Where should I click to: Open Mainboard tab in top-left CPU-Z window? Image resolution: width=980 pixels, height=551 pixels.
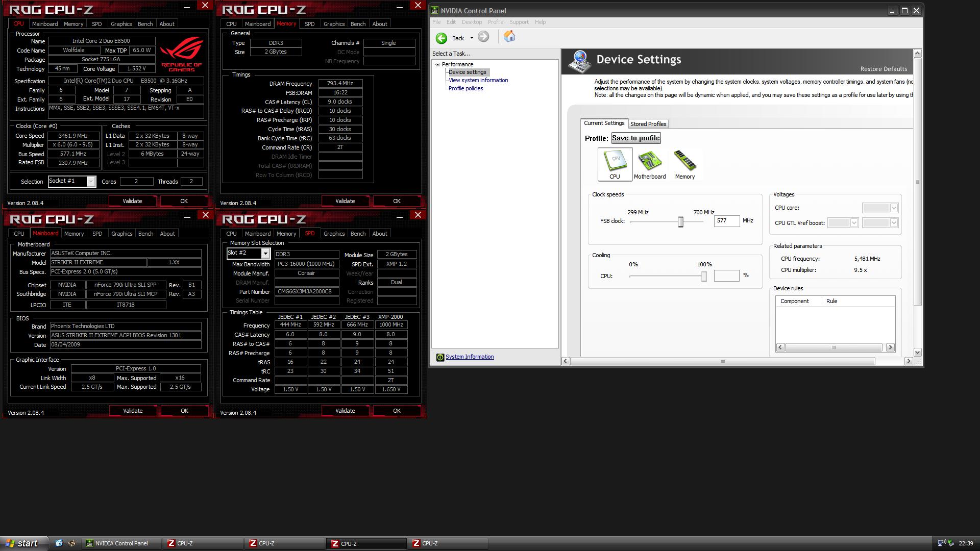(x=45, y=24)
